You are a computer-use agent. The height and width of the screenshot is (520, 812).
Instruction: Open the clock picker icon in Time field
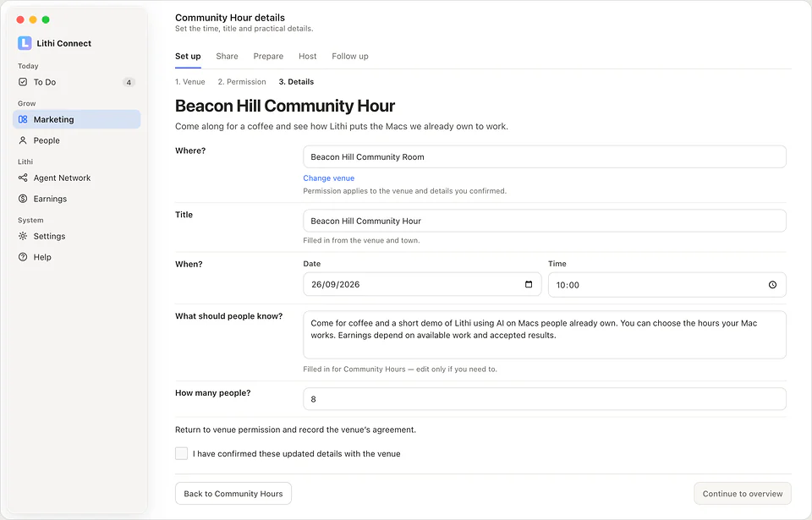(x=772, y=285)
